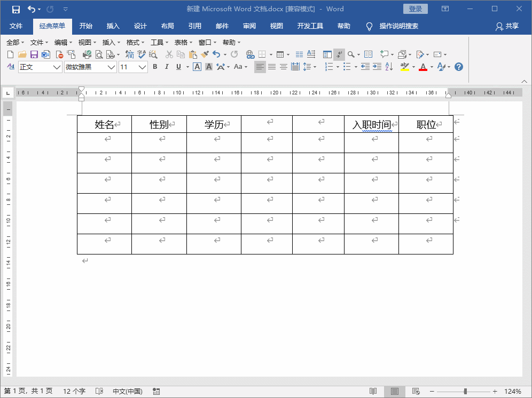The image size is (532, 398).
Task: Click the zoom slider in status bar
Action: pyautogui.click(x=465, y=392)
